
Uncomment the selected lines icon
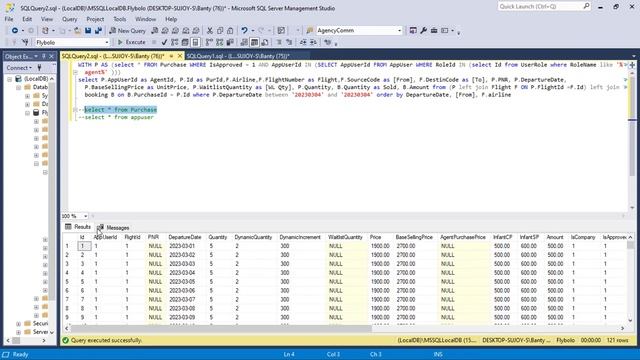click(x=289, y=42)
